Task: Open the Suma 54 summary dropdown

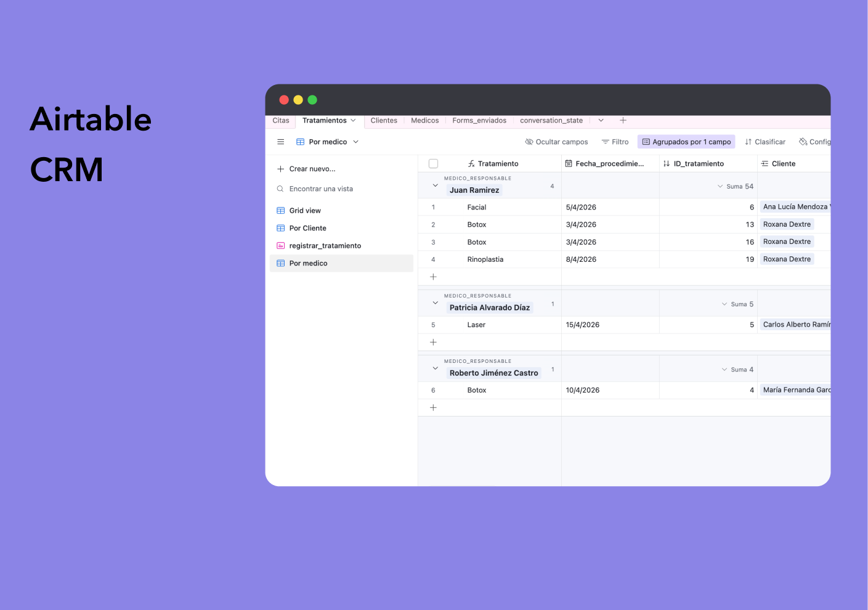Action: pyautogui.click(x=736, y=186)
